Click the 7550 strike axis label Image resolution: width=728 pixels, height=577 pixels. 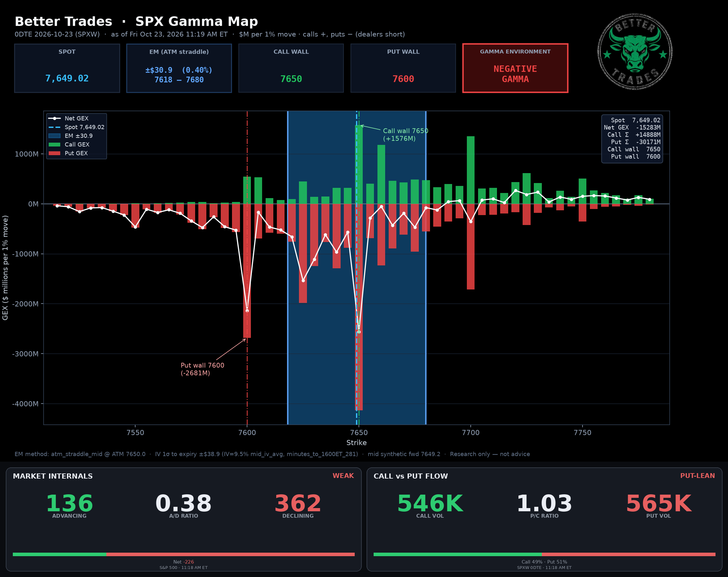coord(135,432)
